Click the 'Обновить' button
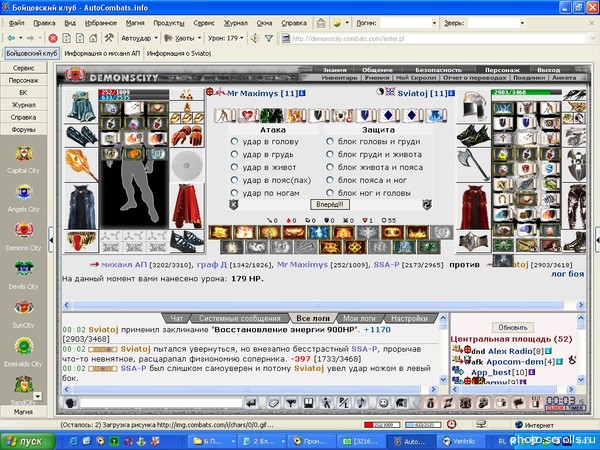 click(513, 328)
